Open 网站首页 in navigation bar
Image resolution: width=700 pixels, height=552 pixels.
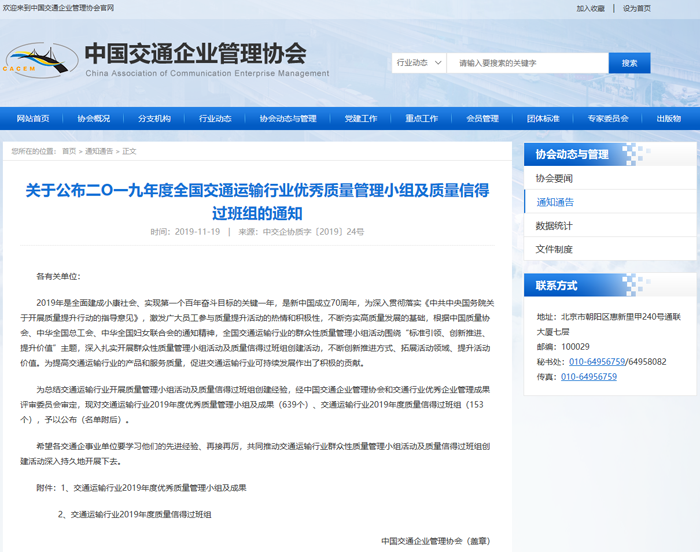[33, 118]
